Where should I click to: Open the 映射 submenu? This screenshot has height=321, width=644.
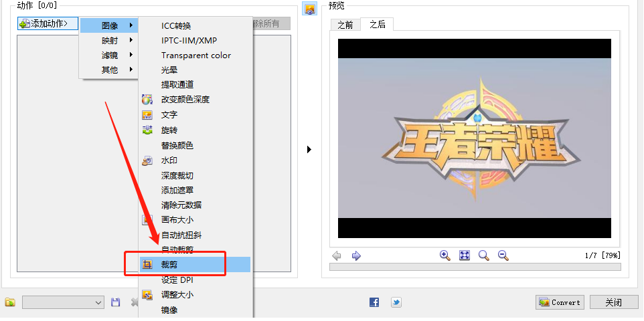(x=109, y=40)
